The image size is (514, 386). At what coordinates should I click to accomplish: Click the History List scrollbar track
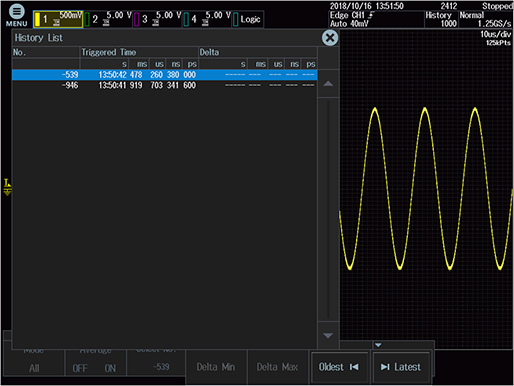point(328,209)
